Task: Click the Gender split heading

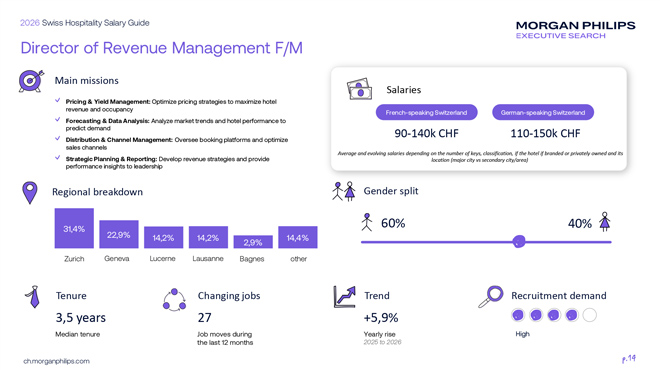Action: [x=391, y=191]
